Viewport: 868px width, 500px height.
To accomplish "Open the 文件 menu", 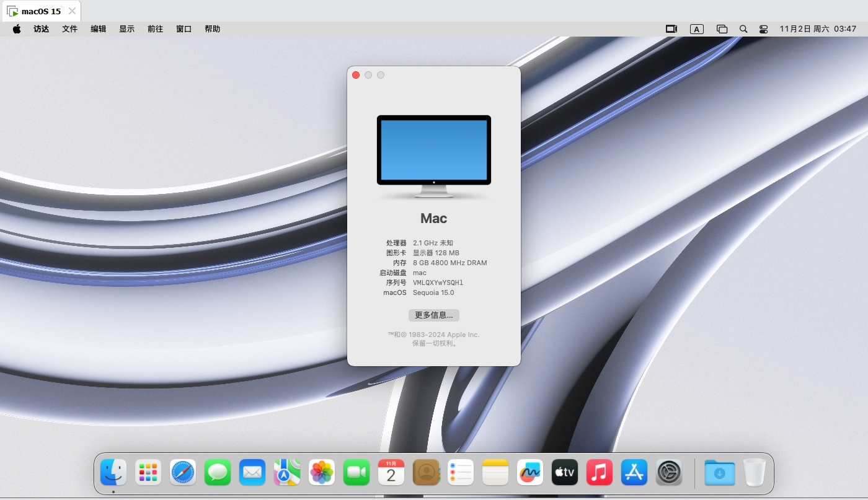I will pos(70,29).
